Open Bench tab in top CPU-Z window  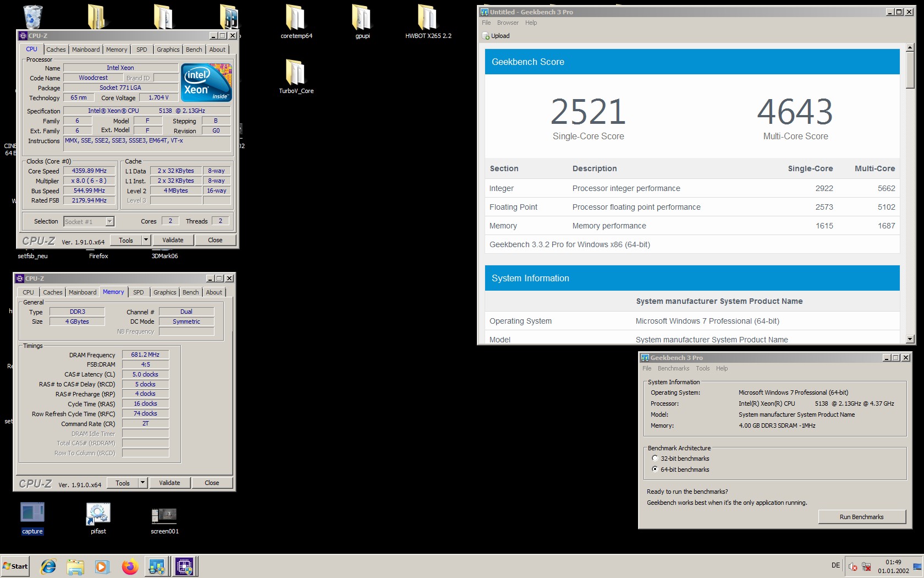pos(194,50)
